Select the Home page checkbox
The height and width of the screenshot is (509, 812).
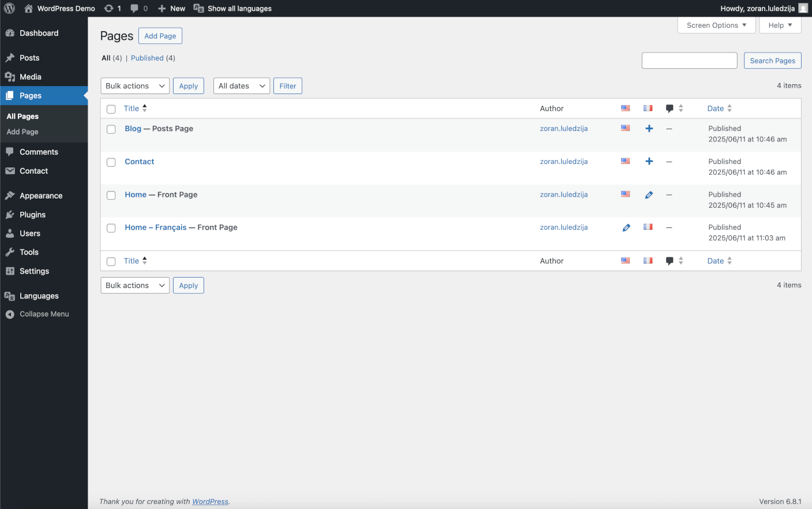tap(111, 195)
